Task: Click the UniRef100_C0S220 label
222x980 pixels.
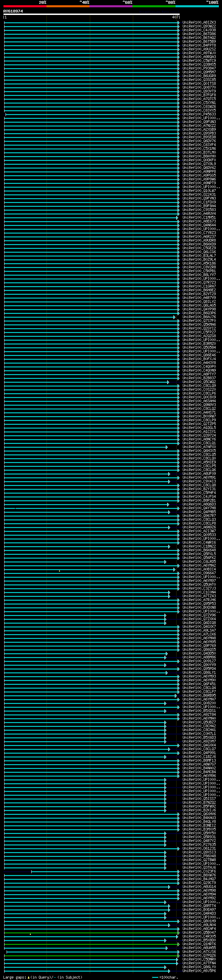Action: (199, 390)
